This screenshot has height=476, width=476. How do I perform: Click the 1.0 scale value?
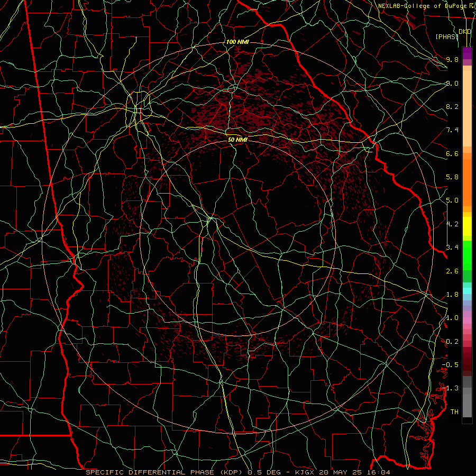pos(452,318)
